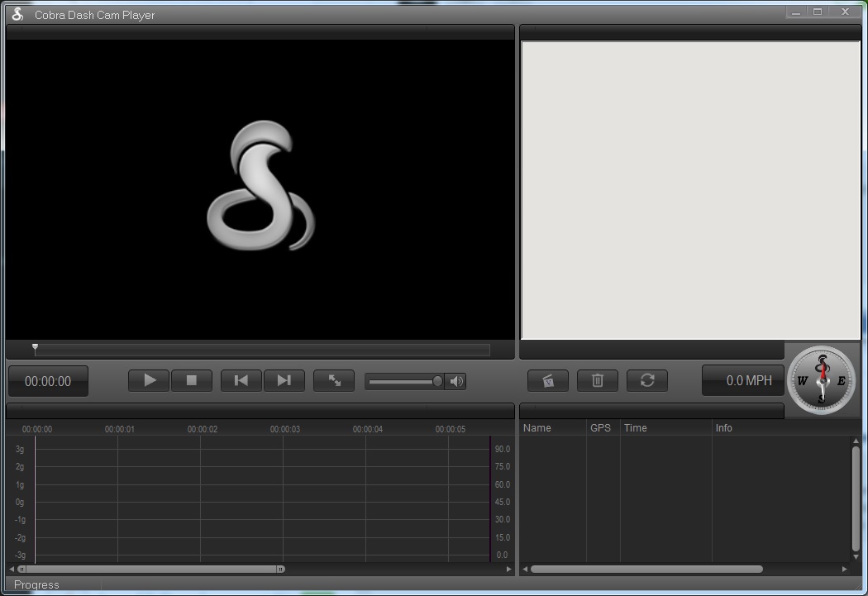Open video files with the clapperboard icon
The width and height of the screenshot is (868, 596).
click(547, 380)
